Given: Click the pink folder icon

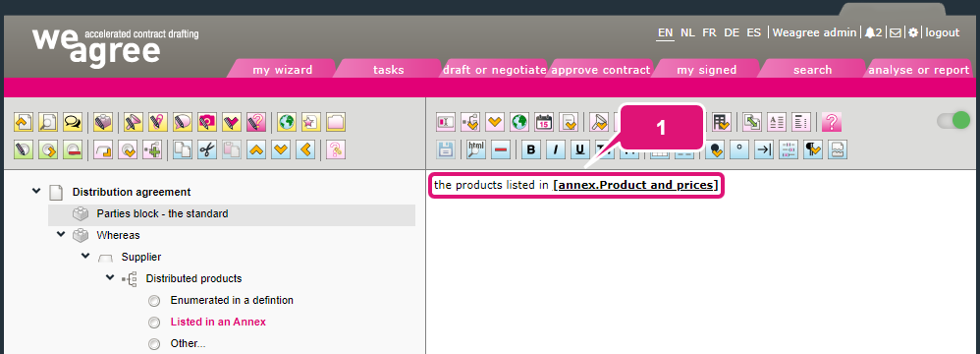Looking at the screenshot, I should pyautogui.click(x=336, y=122).
